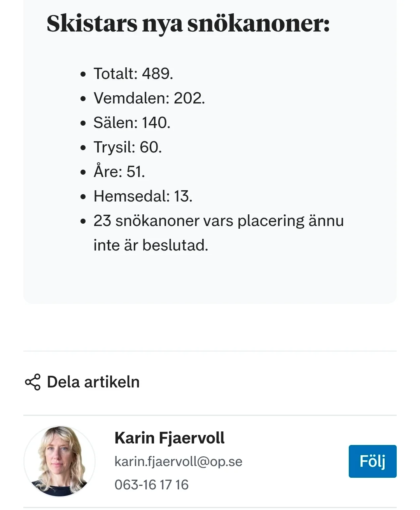Email karin.fjaervoll@op.se
This screenshot has width=420, height=510.
[x=178, y=461]
